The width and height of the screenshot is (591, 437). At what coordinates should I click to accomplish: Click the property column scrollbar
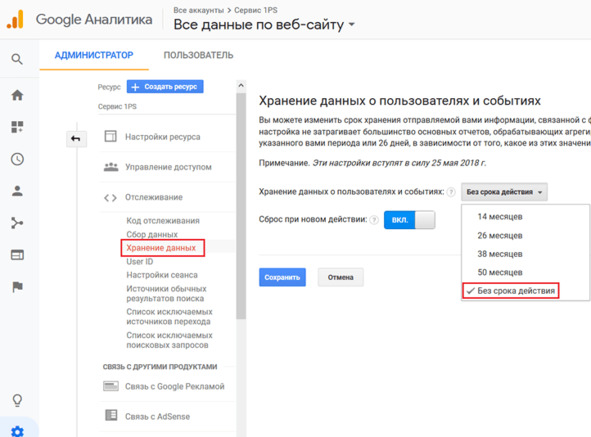click(241, 205)
